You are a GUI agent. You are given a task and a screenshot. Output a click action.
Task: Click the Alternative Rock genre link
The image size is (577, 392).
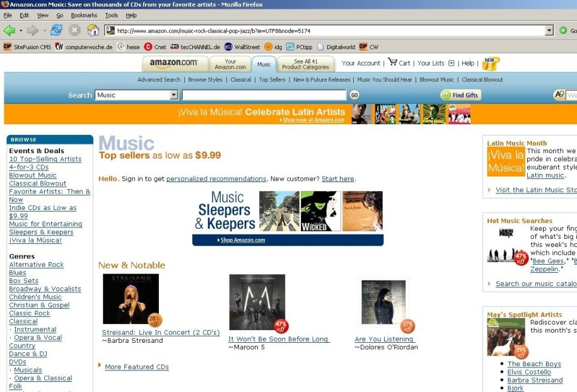pos(37,265)
